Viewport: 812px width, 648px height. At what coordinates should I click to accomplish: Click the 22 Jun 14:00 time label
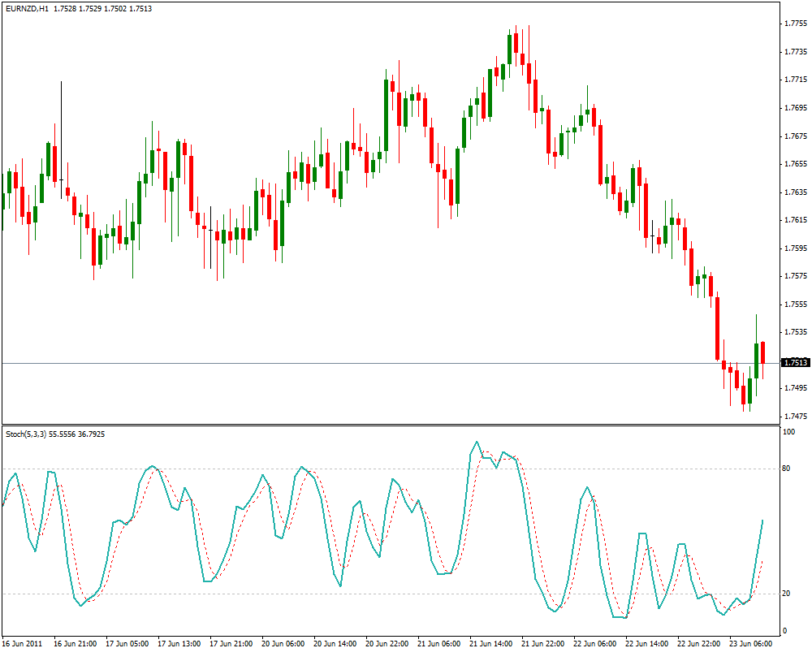tap(647, 643)
